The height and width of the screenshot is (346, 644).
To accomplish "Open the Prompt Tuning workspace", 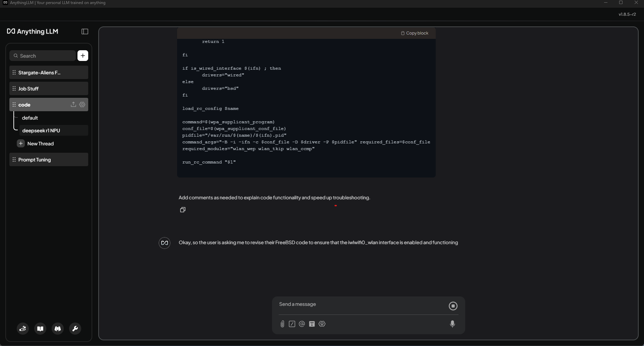I will pos(49,159).
